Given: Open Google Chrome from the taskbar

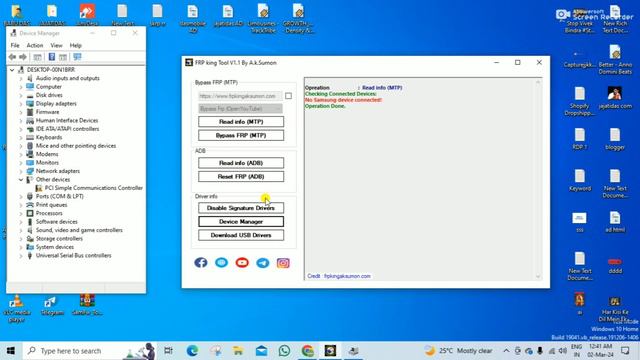Looking at the screenshot, I should [308, 351].
